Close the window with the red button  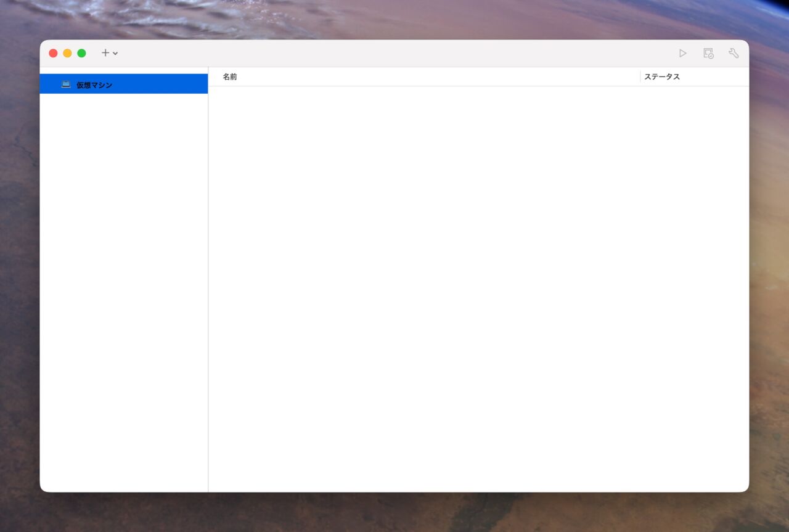(x=53, y=53)
